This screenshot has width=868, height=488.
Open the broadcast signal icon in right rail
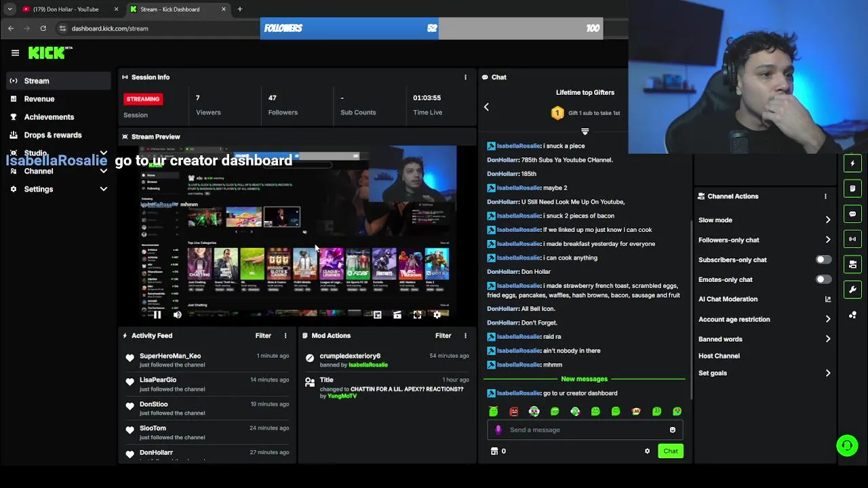coord(852,239)
